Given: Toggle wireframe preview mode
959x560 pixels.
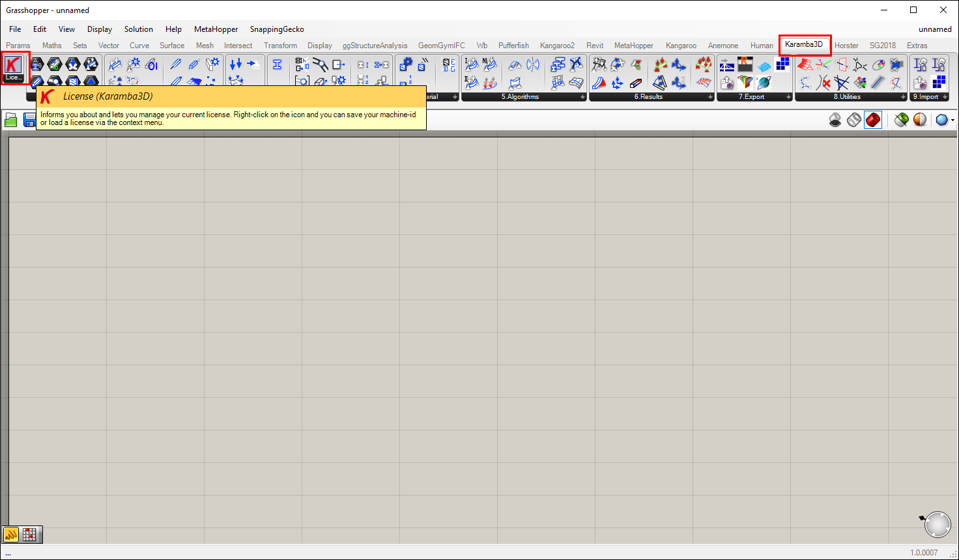Looking at the screenshot, I should pyautogui.click(x=854, y=120).
